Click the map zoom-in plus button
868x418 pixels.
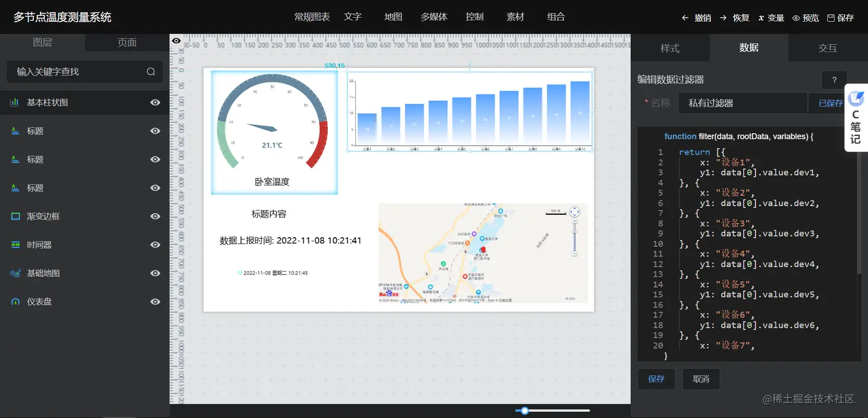(575, 220)
